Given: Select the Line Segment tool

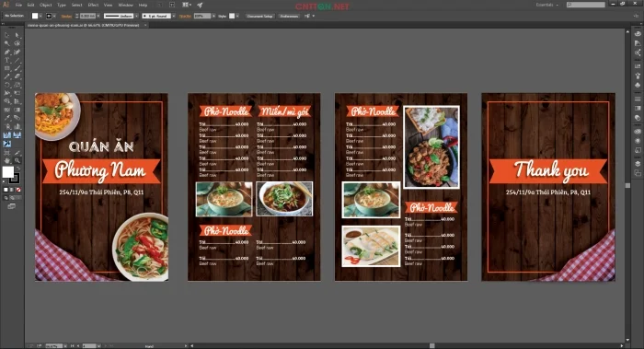Looking at the screenshot, I should coord(17,61).
